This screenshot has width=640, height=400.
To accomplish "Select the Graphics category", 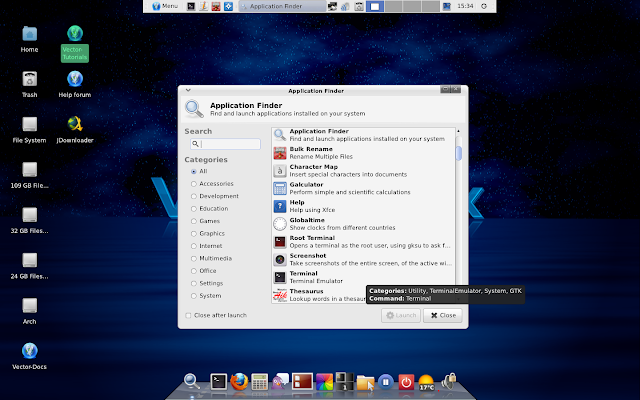I will (x=208, y=233).
